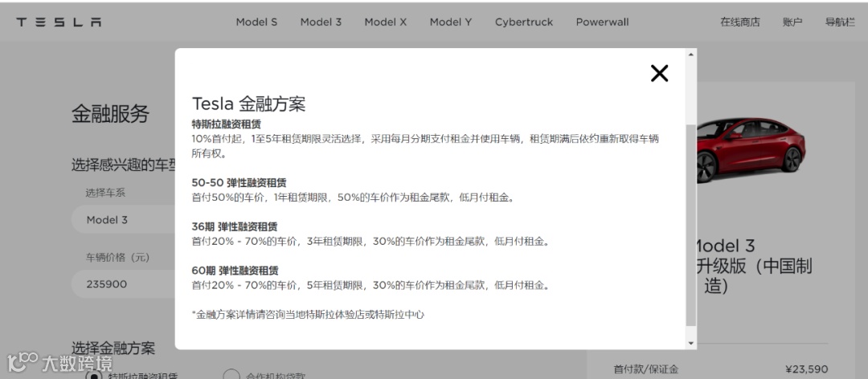This screenshot has height=379, width=868.
Task: Open the 选择车系 Model 3 dropdown
Action: [124, 220]
